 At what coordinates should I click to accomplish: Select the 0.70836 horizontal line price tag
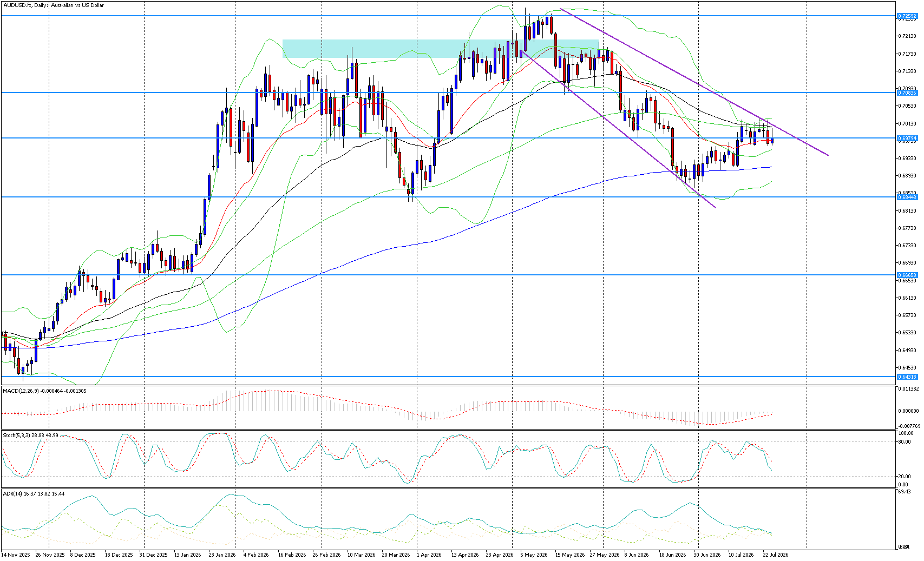[907, 93]
